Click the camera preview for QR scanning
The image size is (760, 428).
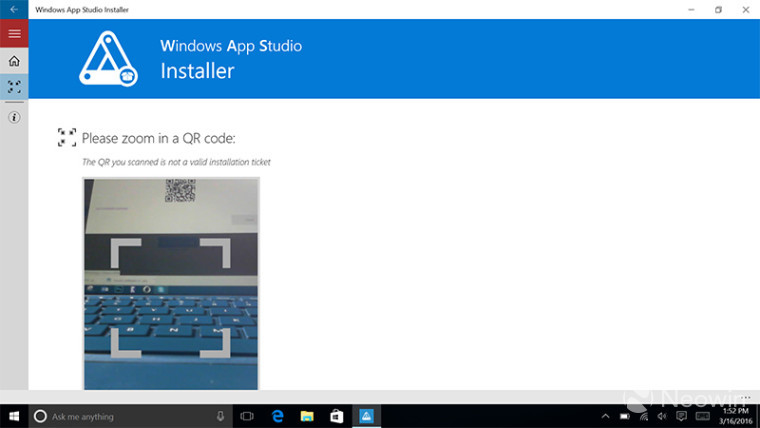click(171, 283)
